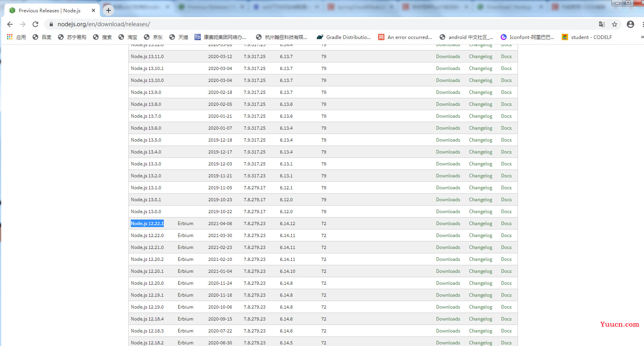The image size is (644, 346).
Task: Click the Node.js 13.1.0 version cell
Action: tap(146, 188)
